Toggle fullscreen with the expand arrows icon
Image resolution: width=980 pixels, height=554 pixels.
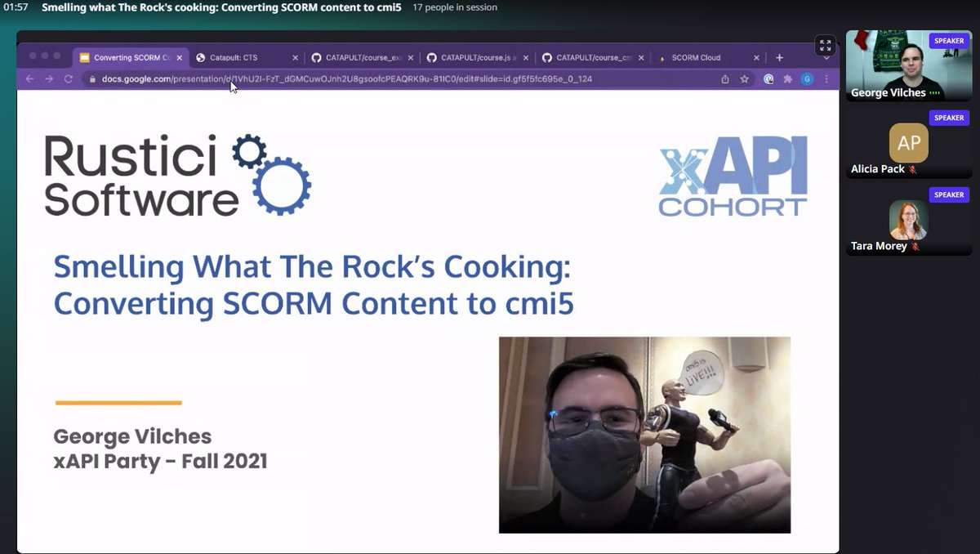pyautogui.click(x=825, y=46)
